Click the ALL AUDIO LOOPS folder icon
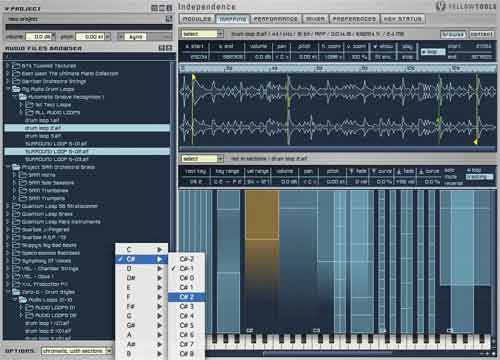The image size is (500, 360). point(30,112)
